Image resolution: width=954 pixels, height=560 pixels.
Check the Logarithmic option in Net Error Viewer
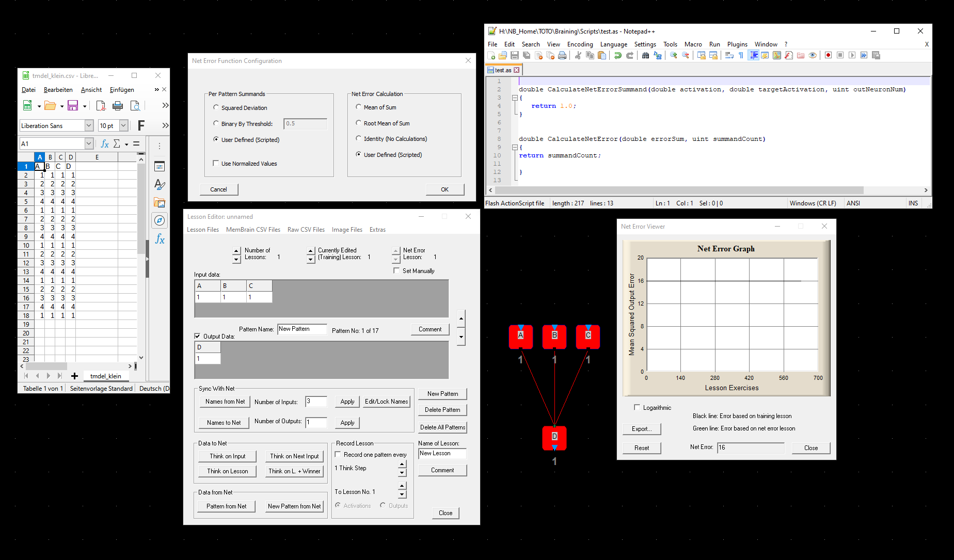(x=637, y=407)
